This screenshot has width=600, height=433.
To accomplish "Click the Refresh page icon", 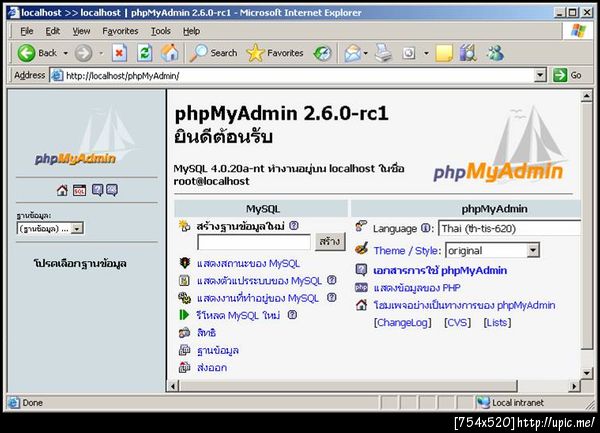I will pos(145,53).
